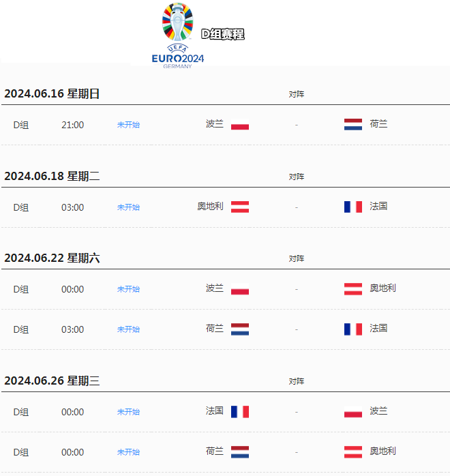Screen dimensions: 450x476
Task: Click Poland flag in the June 22 00:00 match
Action: (x=240, y=289)
